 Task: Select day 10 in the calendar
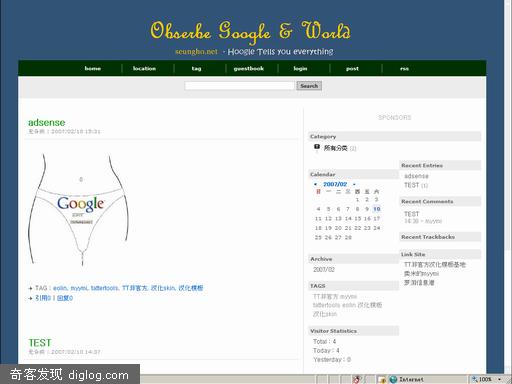point(377,209)
